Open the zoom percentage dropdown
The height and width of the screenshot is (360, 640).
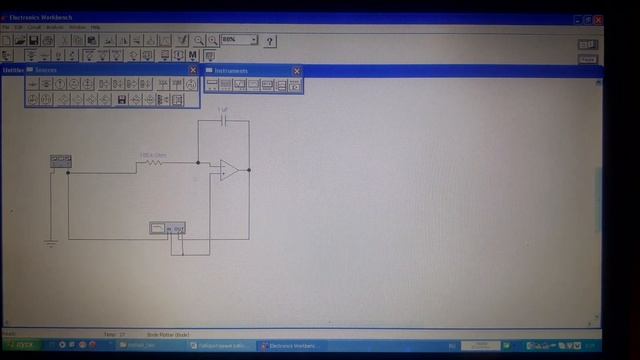[254, 40]
